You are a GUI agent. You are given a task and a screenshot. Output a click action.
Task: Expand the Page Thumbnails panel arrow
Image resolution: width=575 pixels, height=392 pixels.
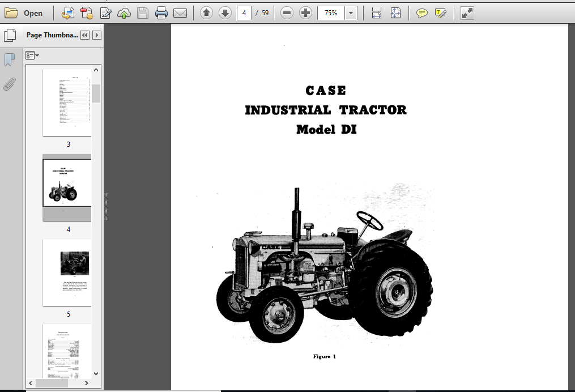[x=97, y=35]
